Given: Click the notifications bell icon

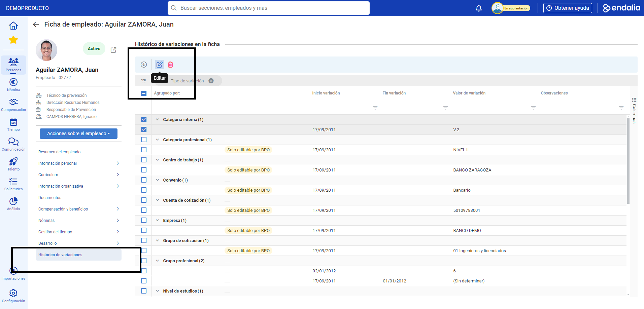Looking at the screenshot, I should point(479,8).
